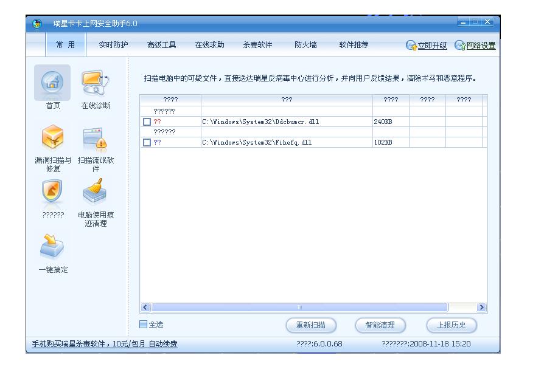
Task: Minimize the 瑞星卡卡 window
Action: pyautogui.click(x=463, y=22)
